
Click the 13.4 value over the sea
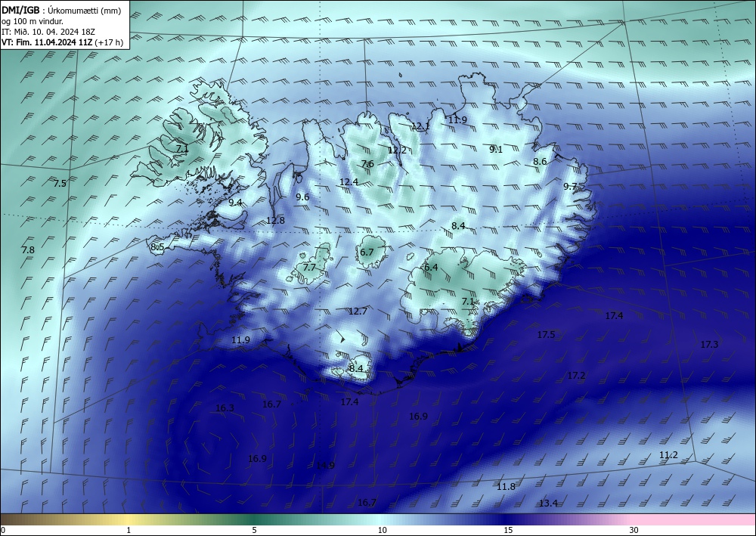pyautogui.click(x=548, y=503)
